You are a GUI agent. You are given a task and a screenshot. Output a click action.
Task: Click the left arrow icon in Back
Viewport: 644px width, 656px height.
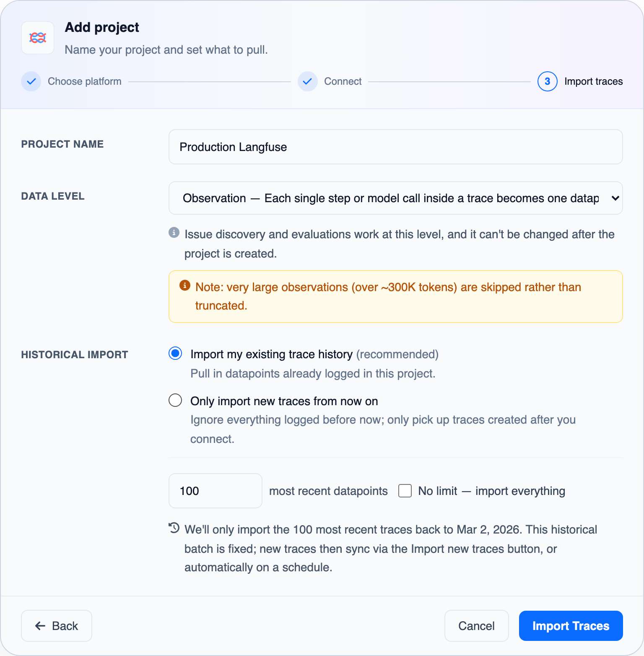(x=40, y=626)
